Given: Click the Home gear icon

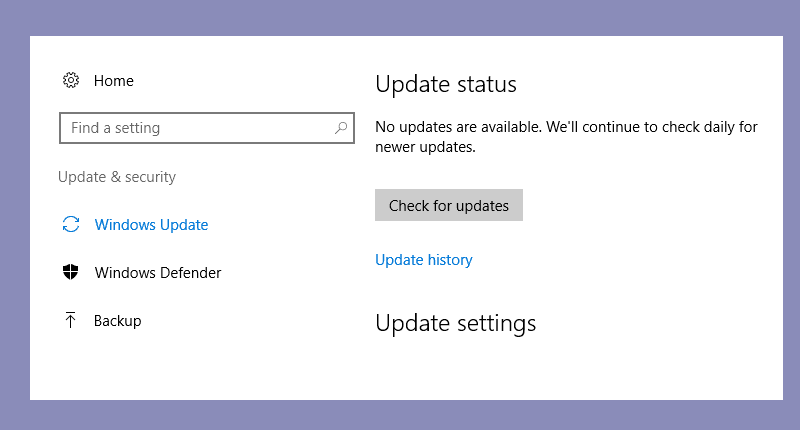Looking at the screenshot, I should pos(71,80).
